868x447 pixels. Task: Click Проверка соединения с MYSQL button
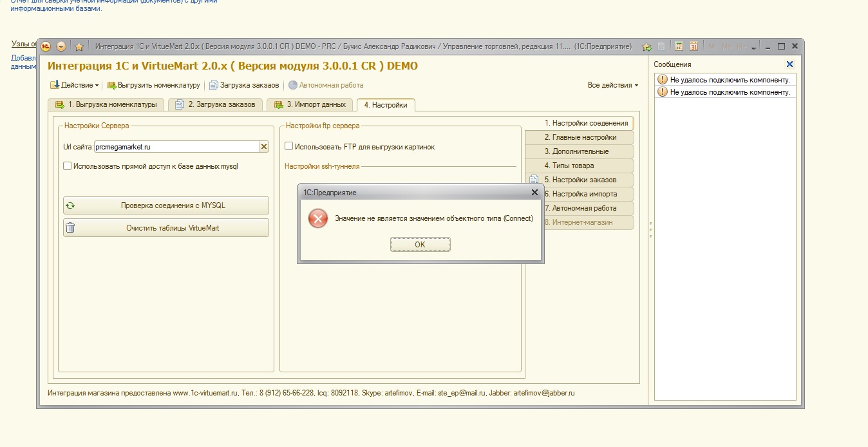[166, 205]
